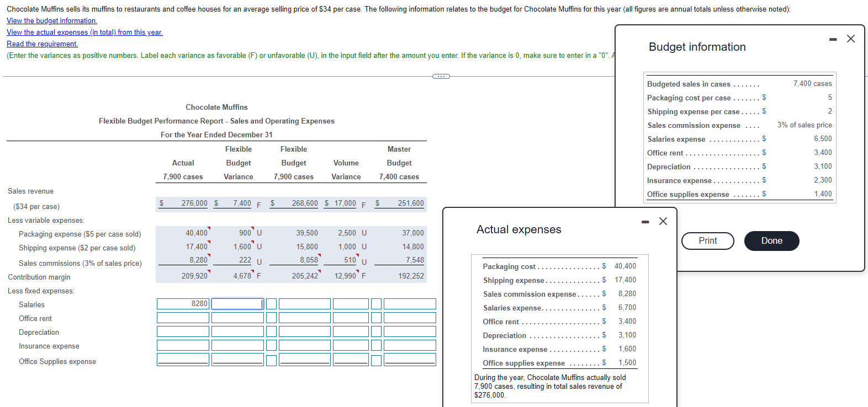Select the Insurance expense Master Budget field
The image size is (868, 407).
[410, 345]
